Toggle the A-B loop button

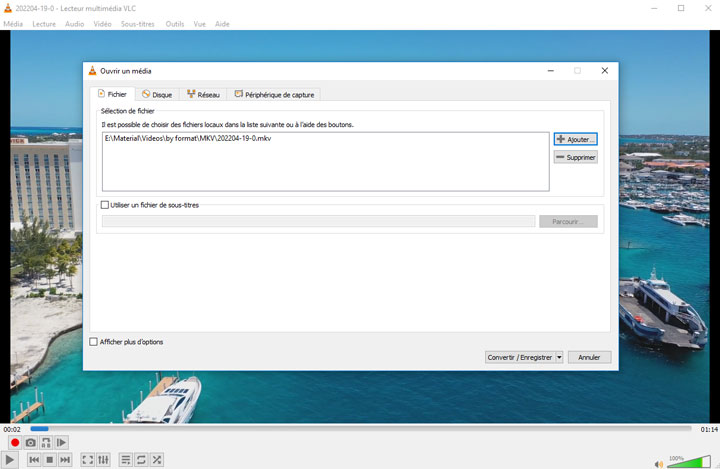point(46,442)
